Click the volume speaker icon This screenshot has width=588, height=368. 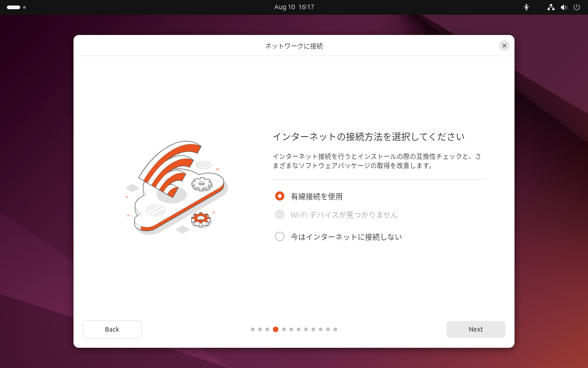point(564,7)
